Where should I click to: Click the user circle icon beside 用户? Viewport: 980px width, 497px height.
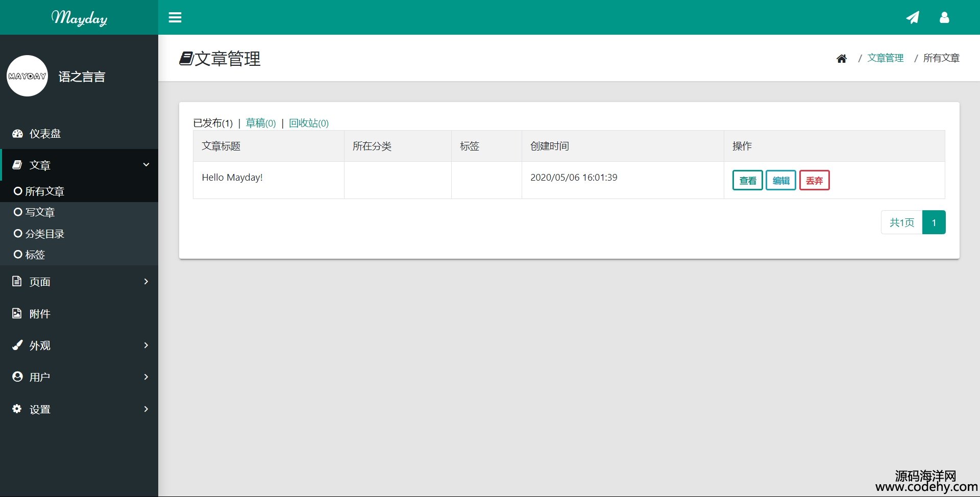pyautogui.click(x=17, y=377)
